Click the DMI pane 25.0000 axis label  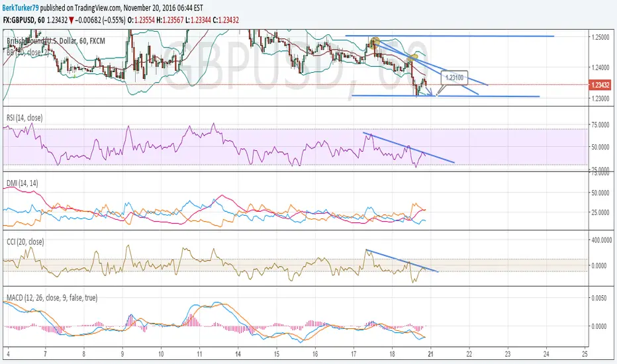600,212
